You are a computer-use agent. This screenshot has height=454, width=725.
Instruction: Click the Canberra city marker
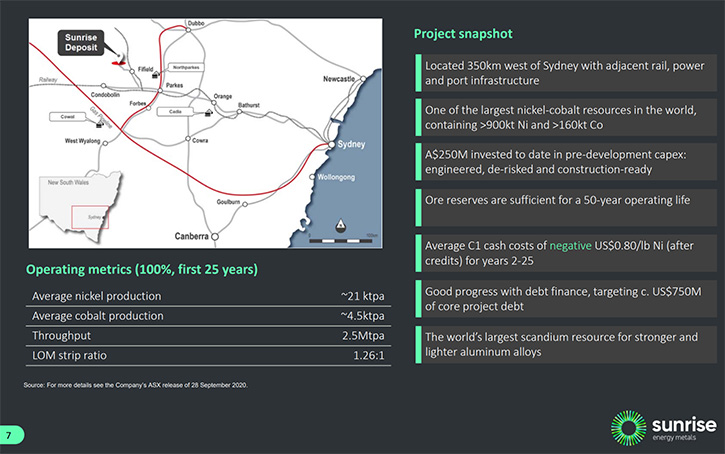215,237
